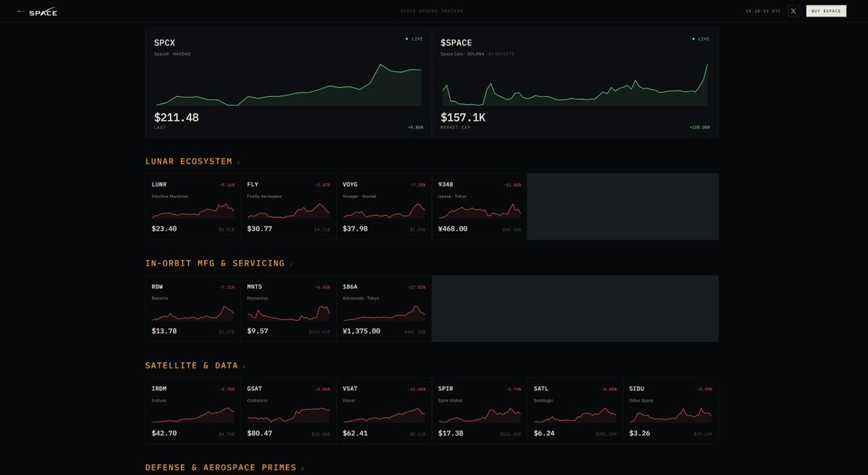This screenshot has width=868, height=475.
Task: Click the SPACE logo in the header
Action: tap(43, 12)
